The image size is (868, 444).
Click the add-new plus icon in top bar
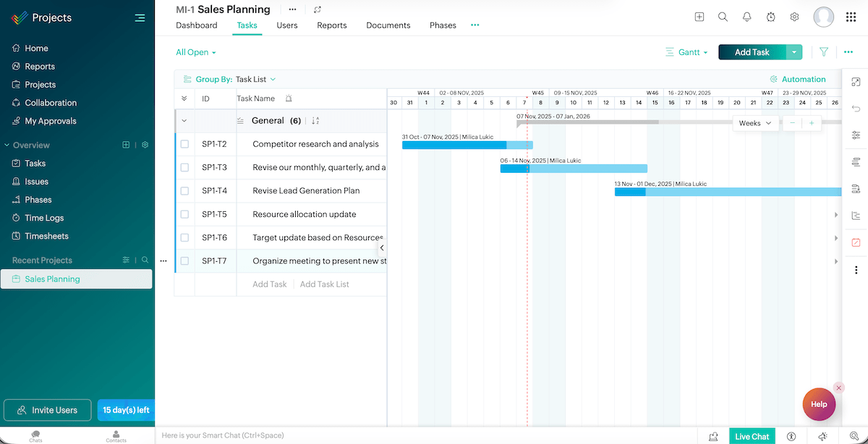(x=699, y=17)
